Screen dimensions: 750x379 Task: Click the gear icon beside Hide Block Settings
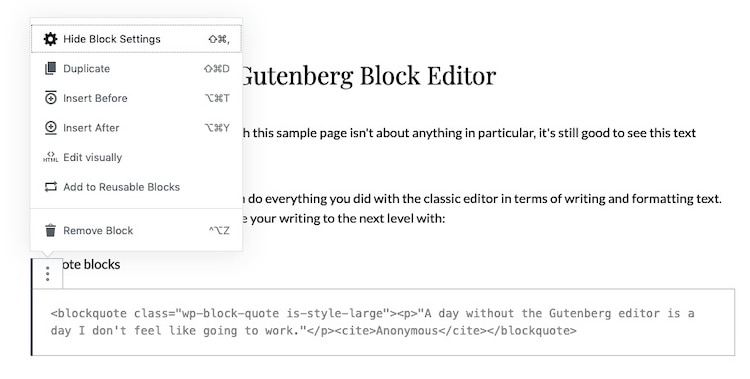pos(50,39)
